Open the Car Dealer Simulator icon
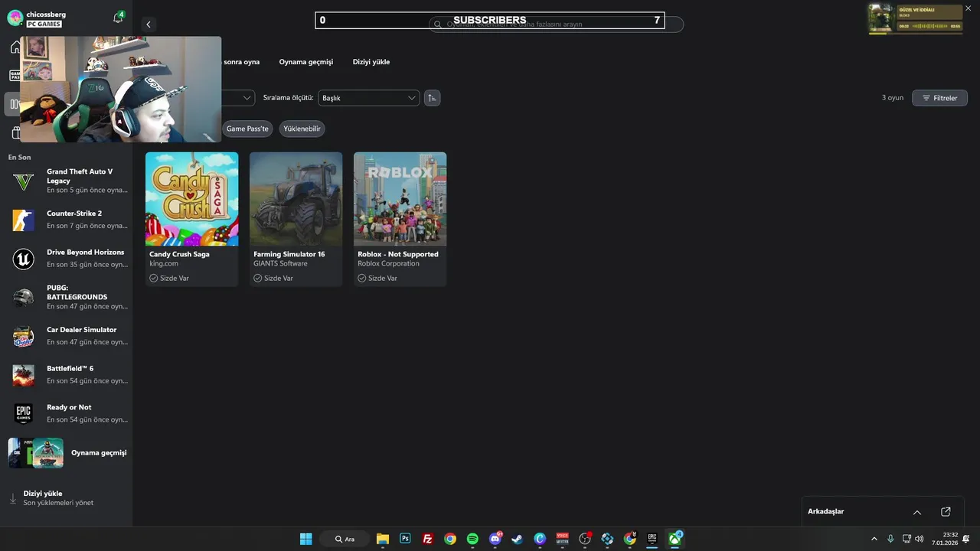The width and height of the screenshot is (980, 551). pyautogui.click(x=24, y=337)
